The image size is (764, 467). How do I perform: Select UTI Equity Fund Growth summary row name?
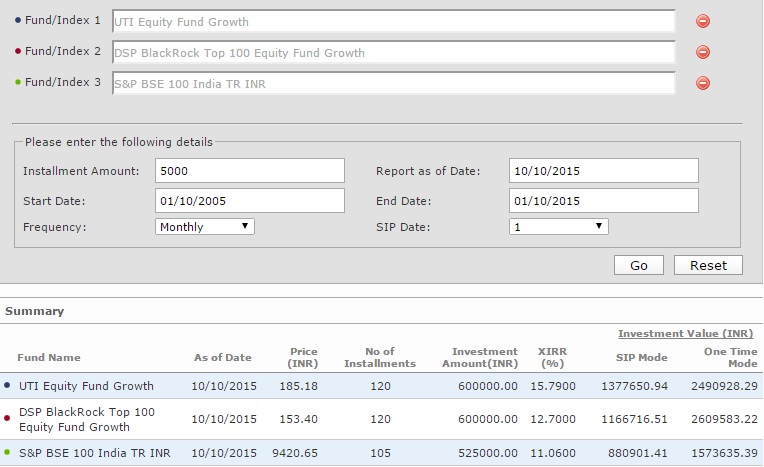(86, 386)
